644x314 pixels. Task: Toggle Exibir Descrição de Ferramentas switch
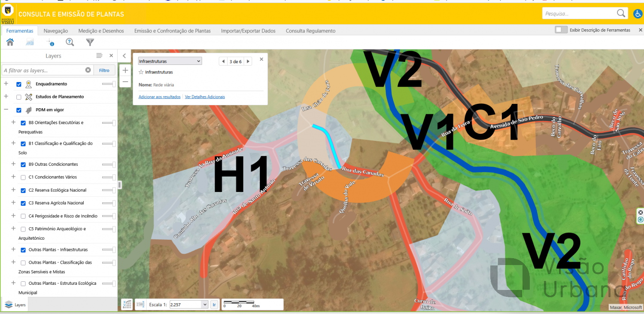(x=561, y=30)
